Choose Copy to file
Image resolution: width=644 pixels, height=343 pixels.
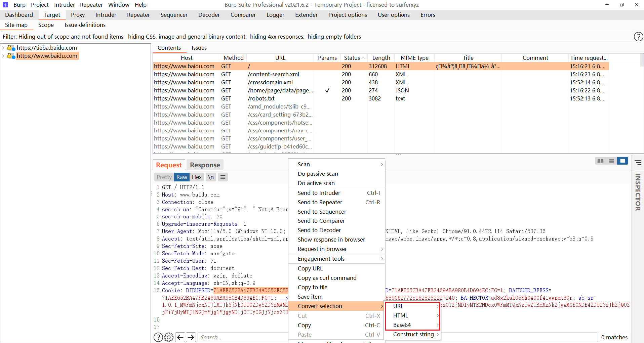(x=336, y=287)
